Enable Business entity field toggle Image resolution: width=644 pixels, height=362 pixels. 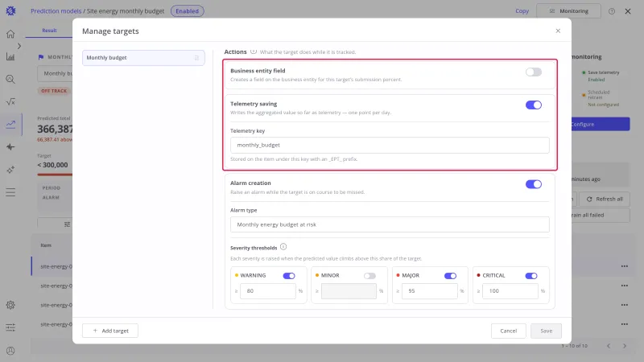tap(534, 72)
